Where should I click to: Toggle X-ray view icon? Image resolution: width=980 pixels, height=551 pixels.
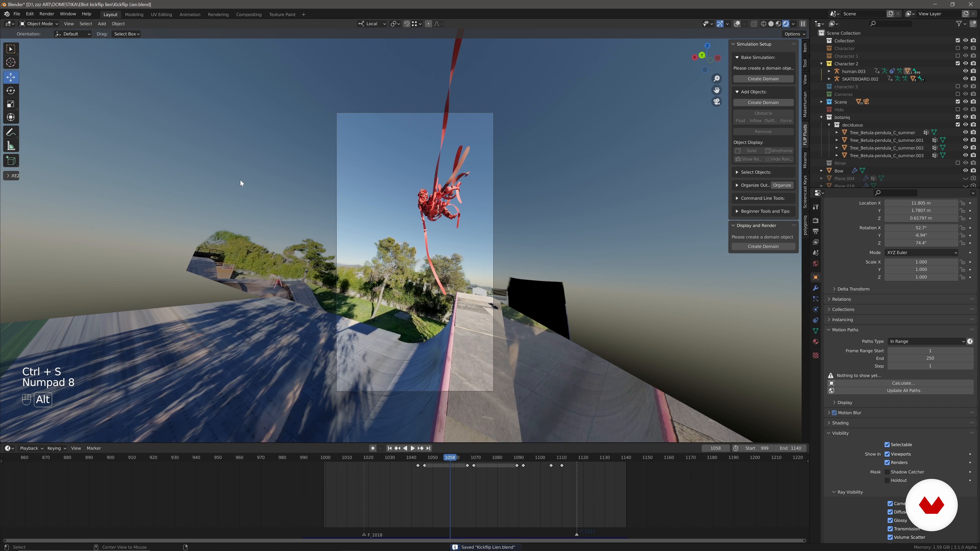click(754, 23)
